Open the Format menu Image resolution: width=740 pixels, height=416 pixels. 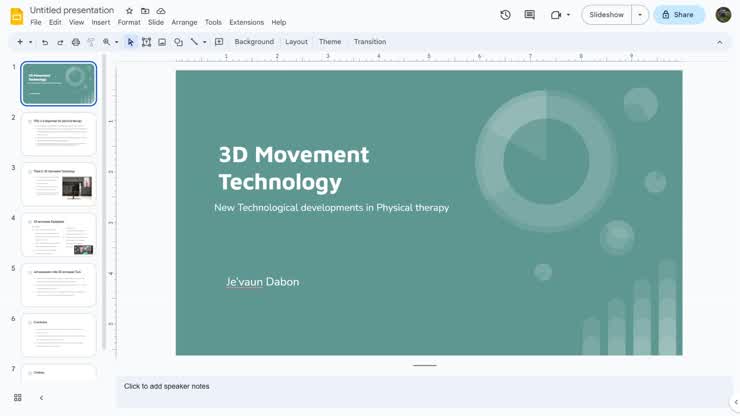[x=129, y=22]
